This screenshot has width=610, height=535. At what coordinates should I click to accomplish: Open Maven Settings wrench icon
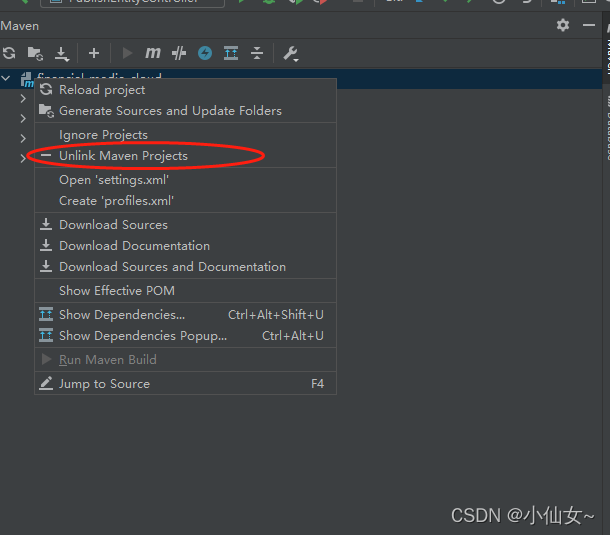tap(290, 54)
